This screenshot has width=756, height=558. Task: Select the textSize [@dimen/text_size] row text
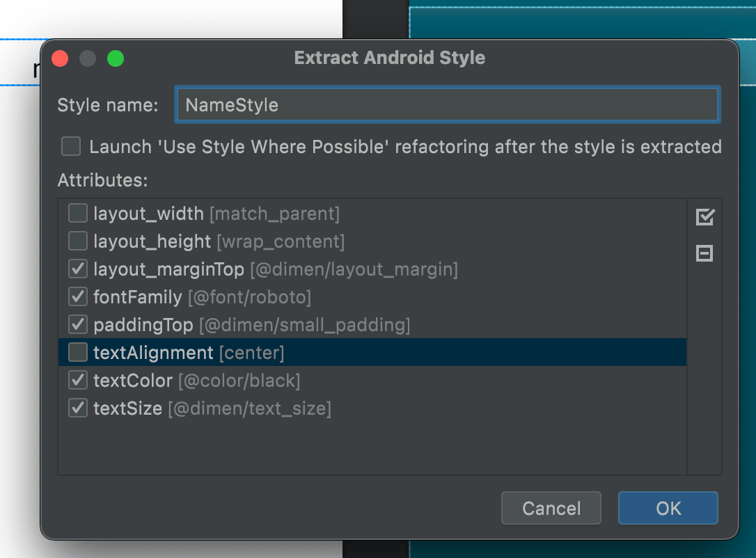[x=212, y=408]
